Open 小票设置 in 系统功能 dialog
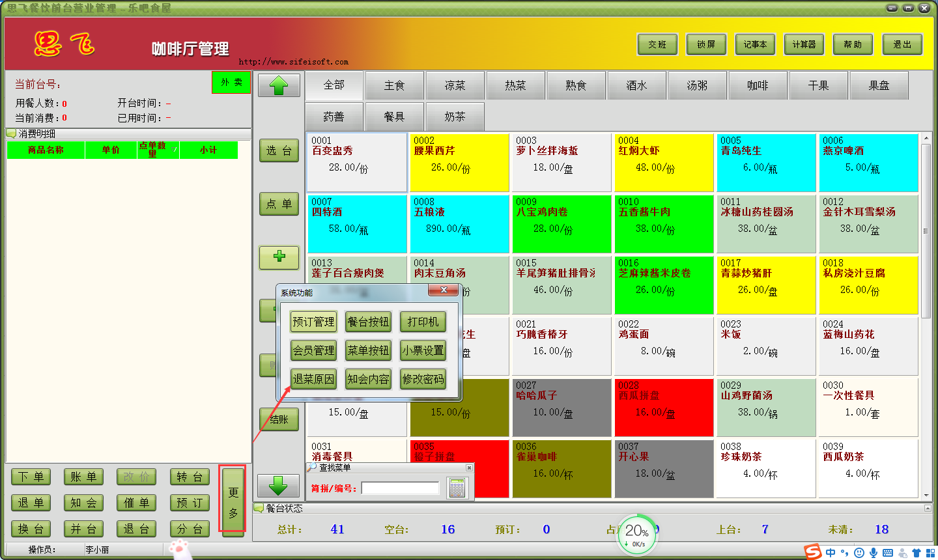Image resolution: width=938 pixels, height=560 pixels. tap(423, 350)
